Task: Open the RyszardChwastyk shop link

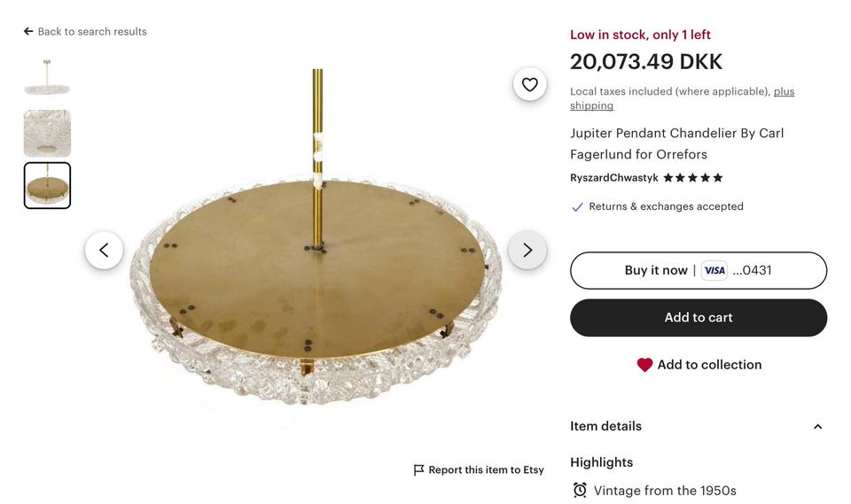Action: click(613, 178)
